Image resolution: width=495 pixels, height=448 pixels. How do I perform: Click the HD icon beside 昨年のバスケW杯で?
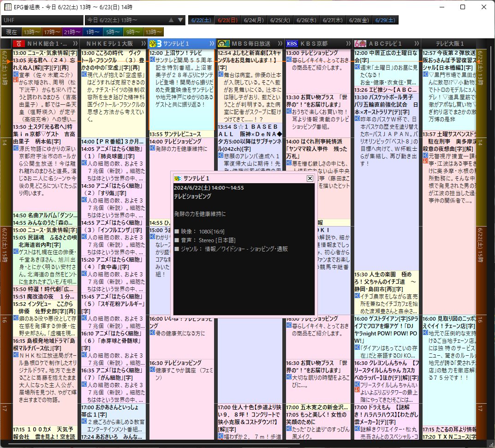tap(357, 119)
